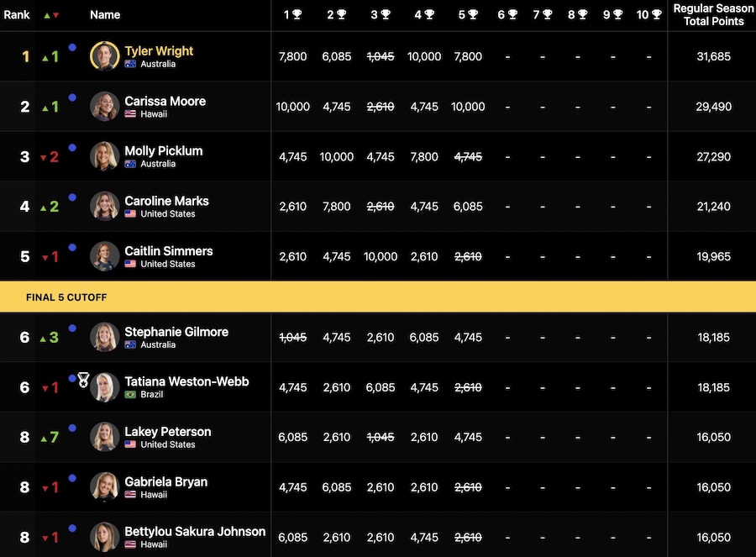Open Tyler Wright's profile photo

click(x=105, y=56)
